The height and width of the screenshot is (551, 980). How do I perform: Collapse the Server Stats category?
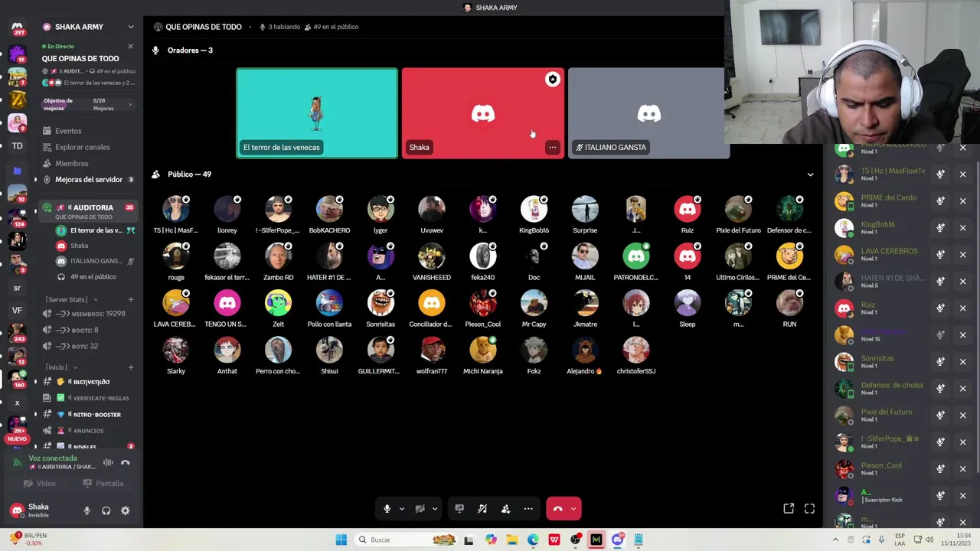click(73, 299)
